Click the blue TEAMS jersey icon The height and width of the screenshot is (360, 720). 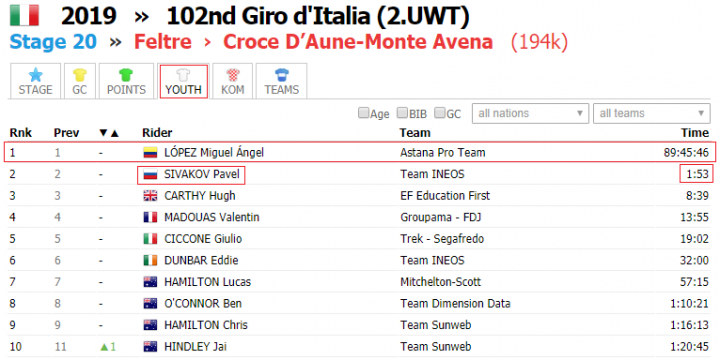pos(281,74)
